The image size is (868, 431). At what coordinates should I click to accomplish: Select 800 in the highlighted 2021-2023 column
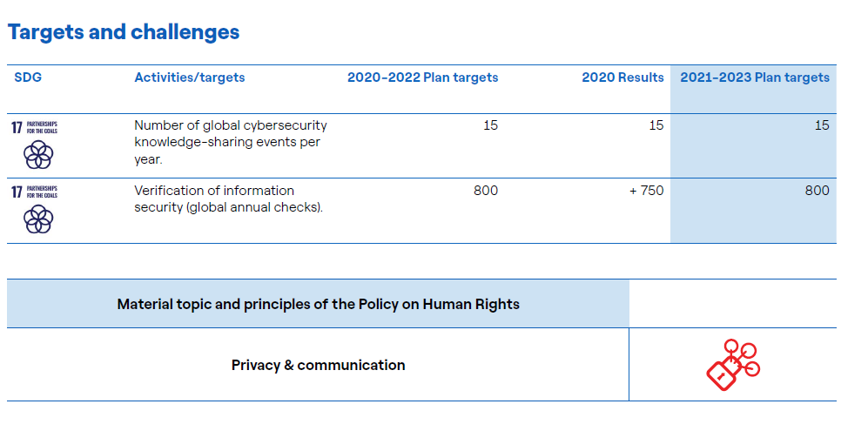click(x=817, y=191)
